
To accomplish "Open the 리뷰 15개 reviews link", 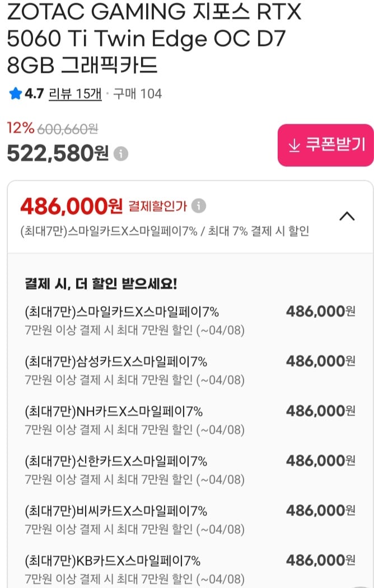I will click(x=66, y=94).
